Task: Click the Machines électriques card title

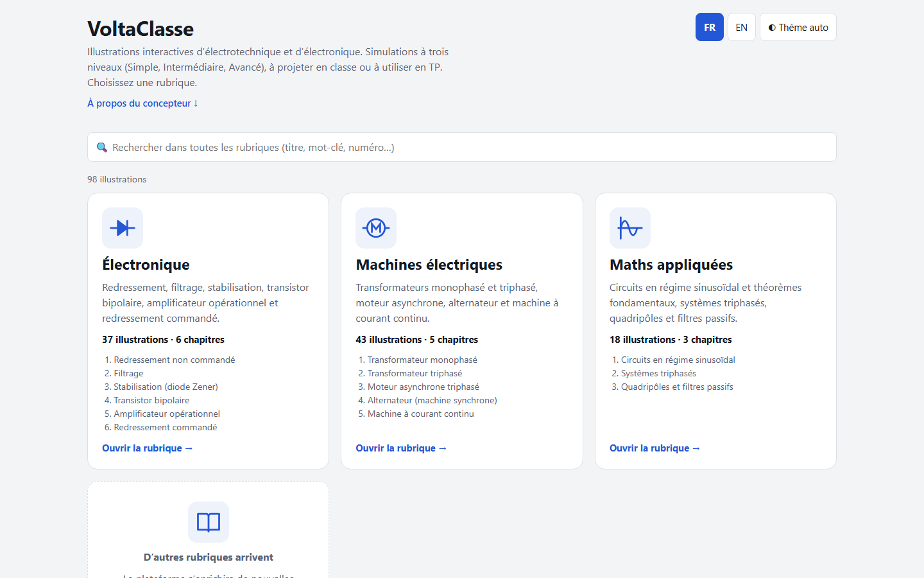Action: (x=429, y=265)
